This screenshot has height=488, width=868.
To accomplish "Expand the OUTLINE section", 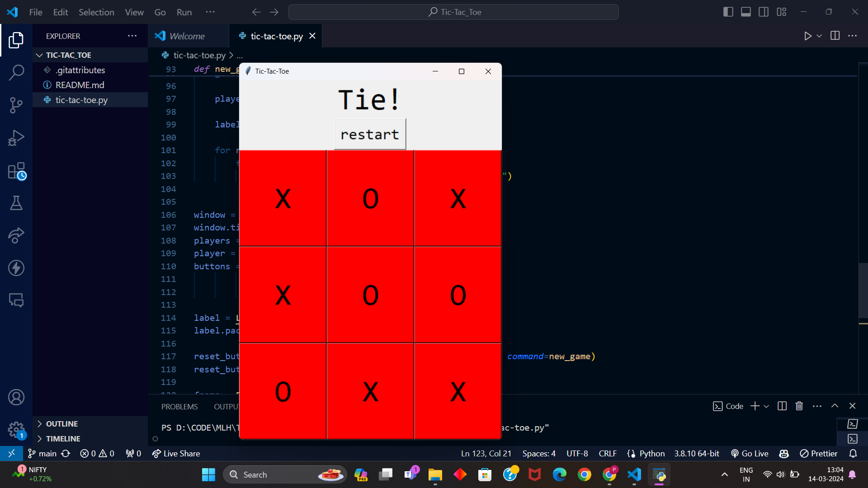I will [x=61, y=424].
